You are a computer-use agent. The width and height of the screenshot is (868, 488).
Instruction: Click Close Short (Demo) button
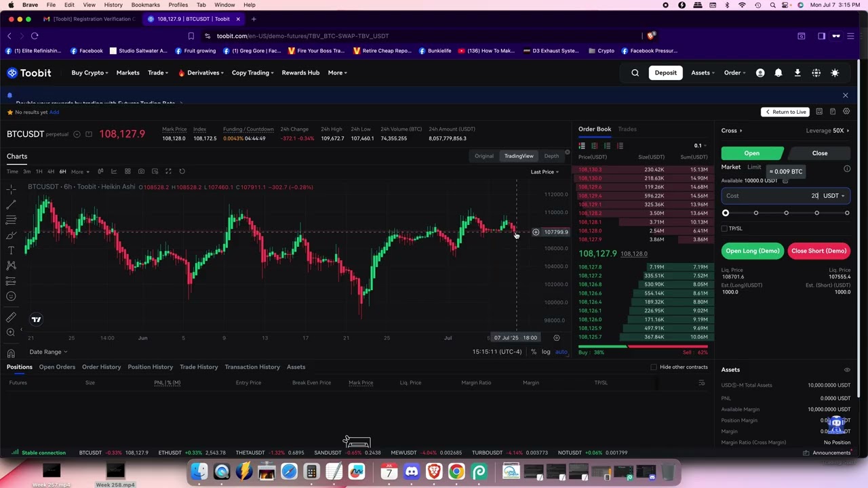818,251
